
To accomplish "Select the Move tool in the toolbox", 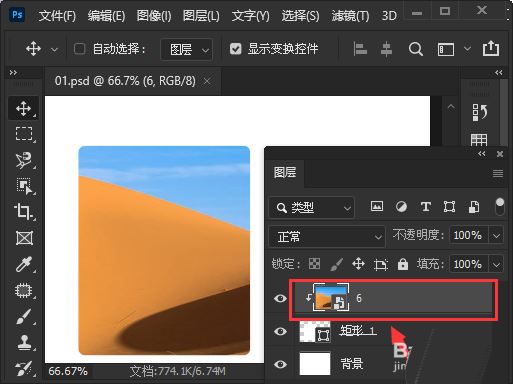I will pos(23,109).
